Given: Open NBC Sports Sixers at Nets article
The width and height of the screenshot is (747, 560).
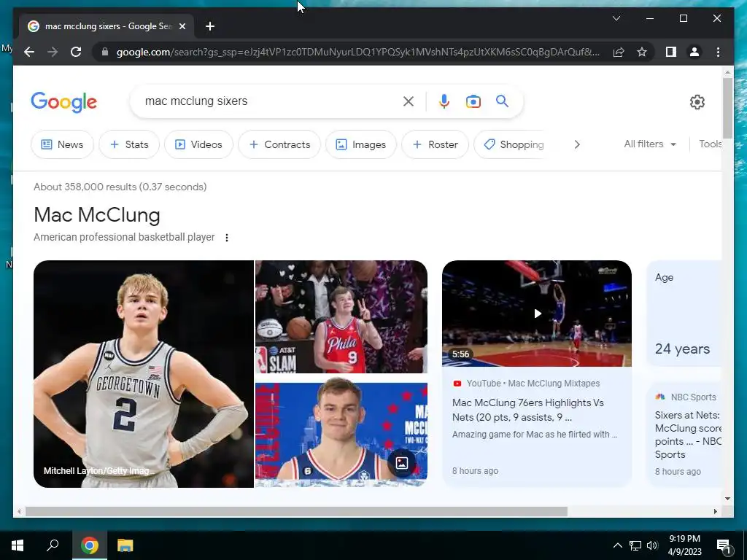Looking at the screenshot, I should pos(686,435).
